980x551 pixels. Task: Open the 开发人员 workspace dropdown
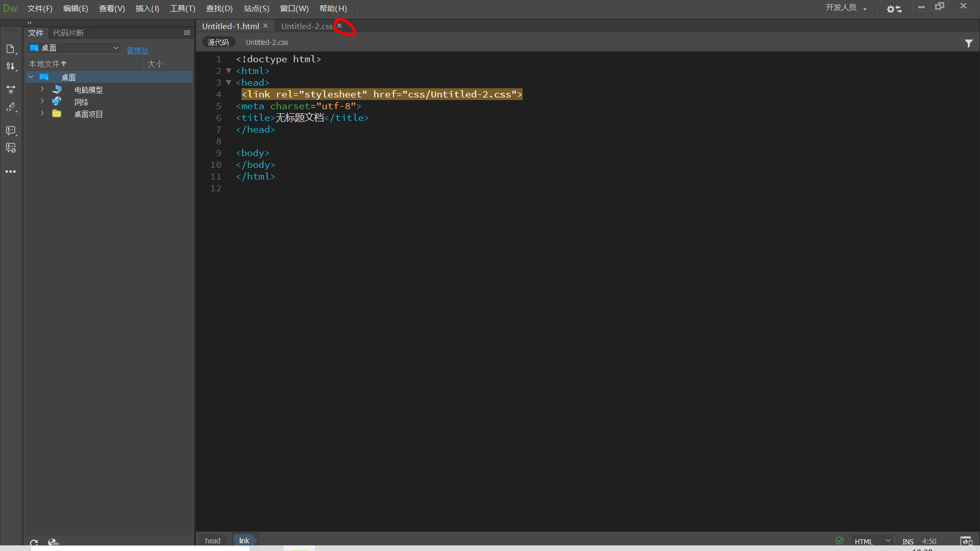click(x=846, y=8)
